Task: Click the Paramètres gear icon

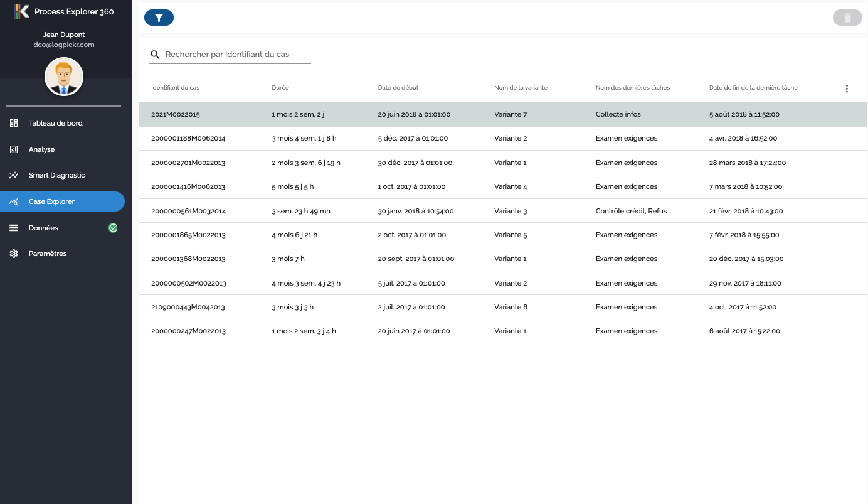Action: (x=13, y=254)
